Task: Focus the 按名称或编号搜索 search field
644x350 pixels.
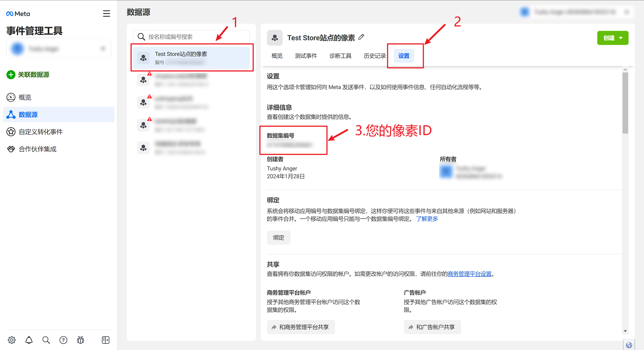Action: click(191, 37)
